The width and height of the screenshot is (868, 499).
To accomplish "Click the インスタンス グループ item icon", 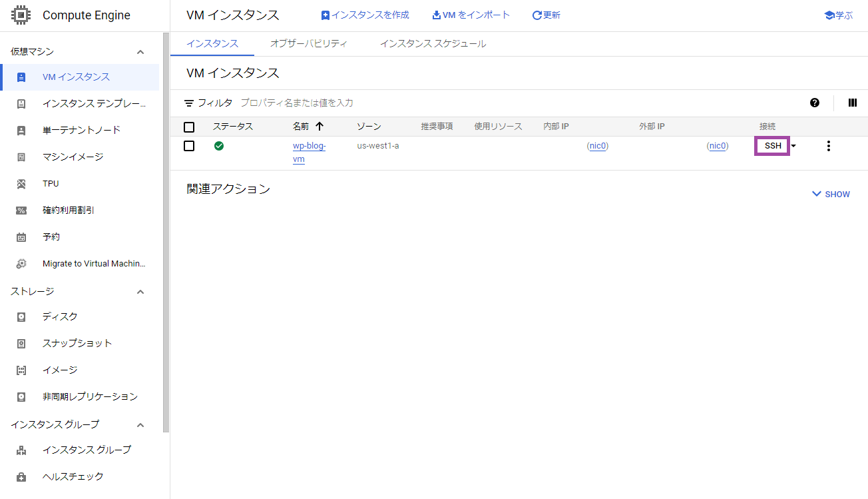I will coord(21,450).
